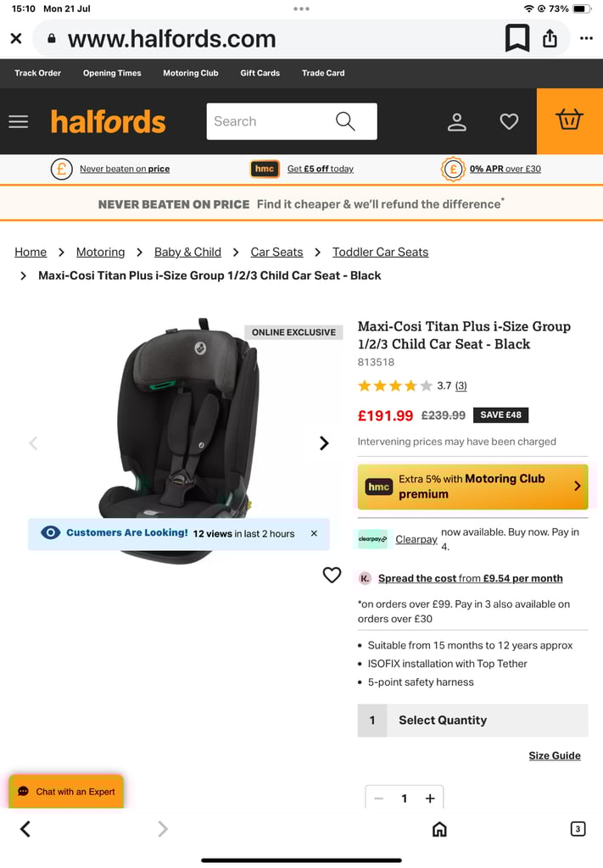Expand Motoring Club premium offer
This screenshot has height=868, width=603.
[473, 487]
